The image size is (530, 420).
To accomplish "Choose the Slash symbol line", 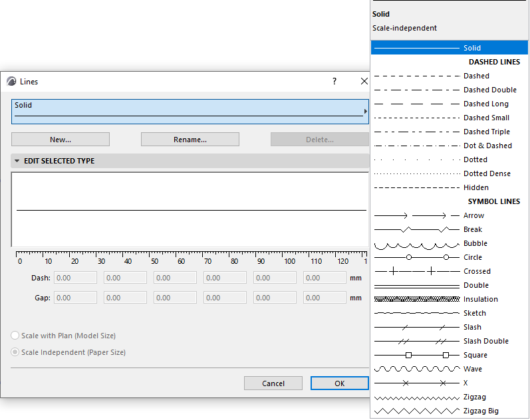I will (x=450, y=327).
